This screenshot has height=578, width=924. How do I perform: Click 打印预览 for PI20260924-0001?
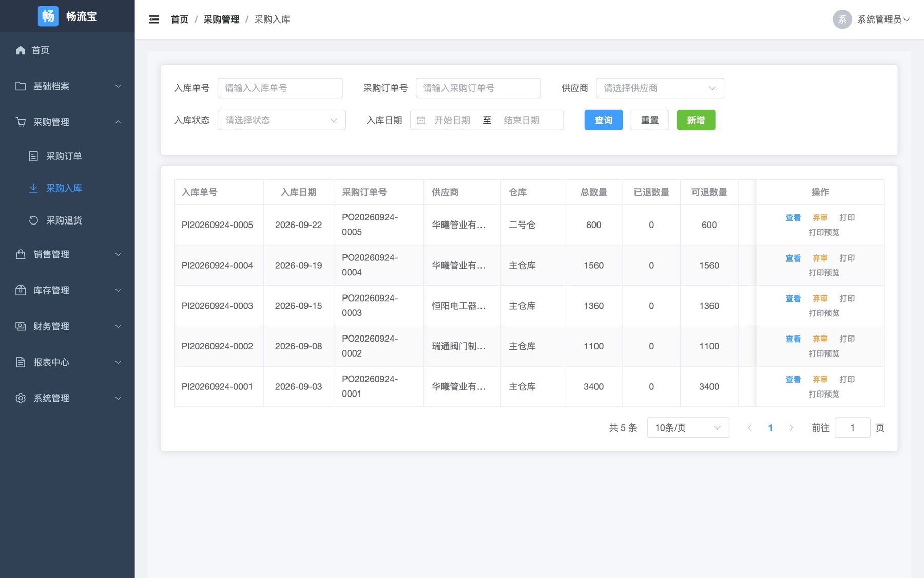[x=824, y=395]
